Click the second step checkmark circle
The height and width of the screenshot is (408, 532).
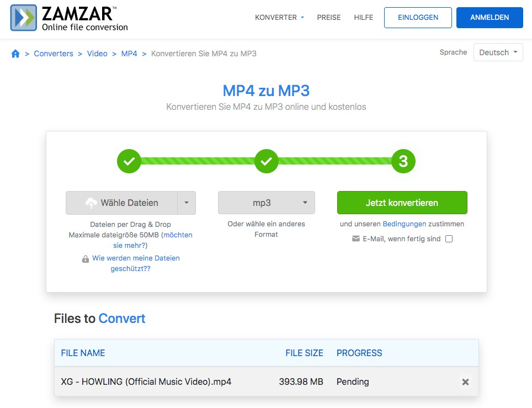click(x=267, y=161)
